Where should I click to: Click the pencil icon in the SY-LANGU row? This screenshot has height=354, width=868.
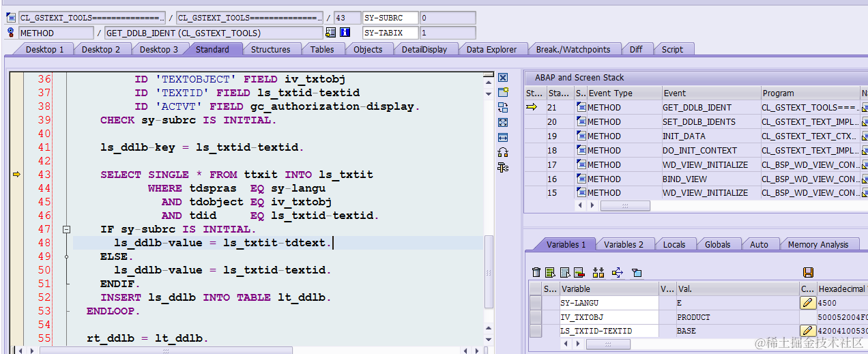tap(807, 302)
